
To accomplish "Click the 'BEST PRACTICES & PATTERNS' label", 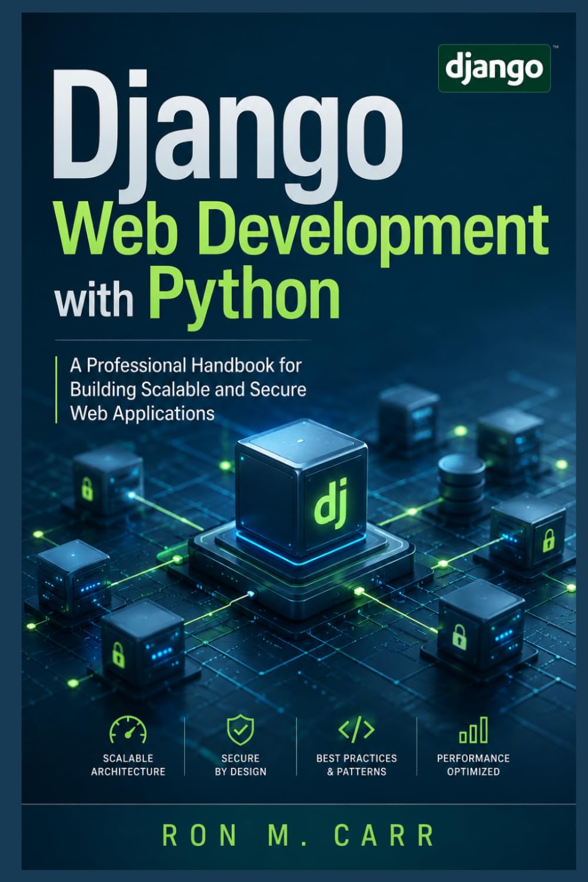I will point(356,765).
